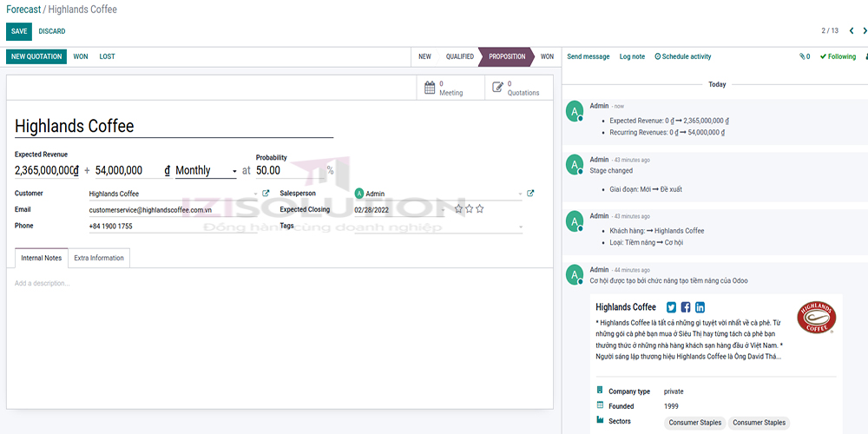Screen dimensions: 868x434
Task: Set priority to the second star
Action: point(469,208)
